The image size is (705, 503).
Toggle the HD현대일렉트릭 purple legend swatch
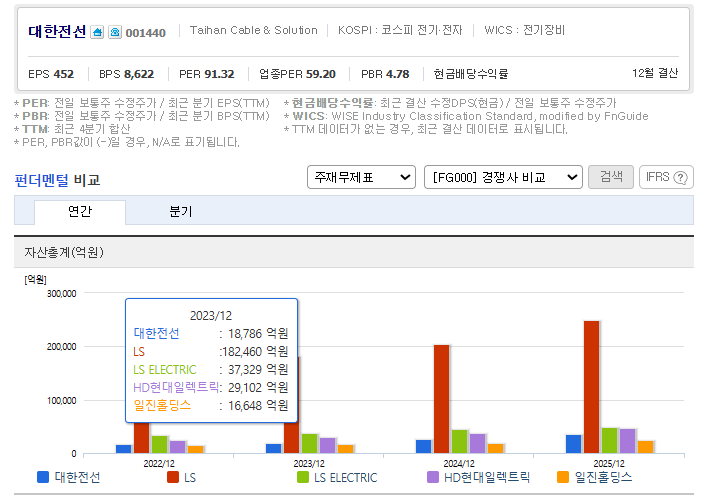coord(433,477)
